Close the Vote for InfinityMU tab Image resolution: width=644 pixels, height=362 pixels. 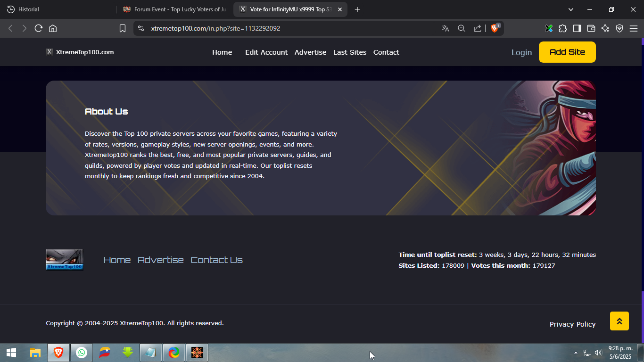[340, 9]
